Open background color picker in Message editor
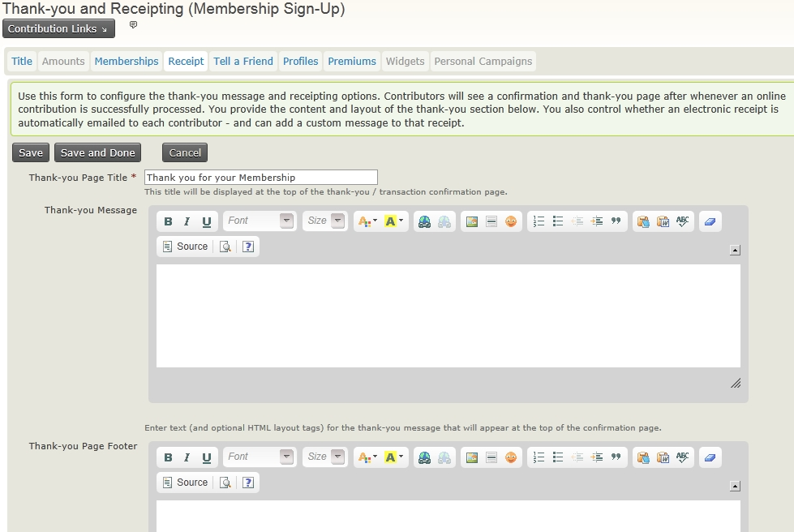 393,221
